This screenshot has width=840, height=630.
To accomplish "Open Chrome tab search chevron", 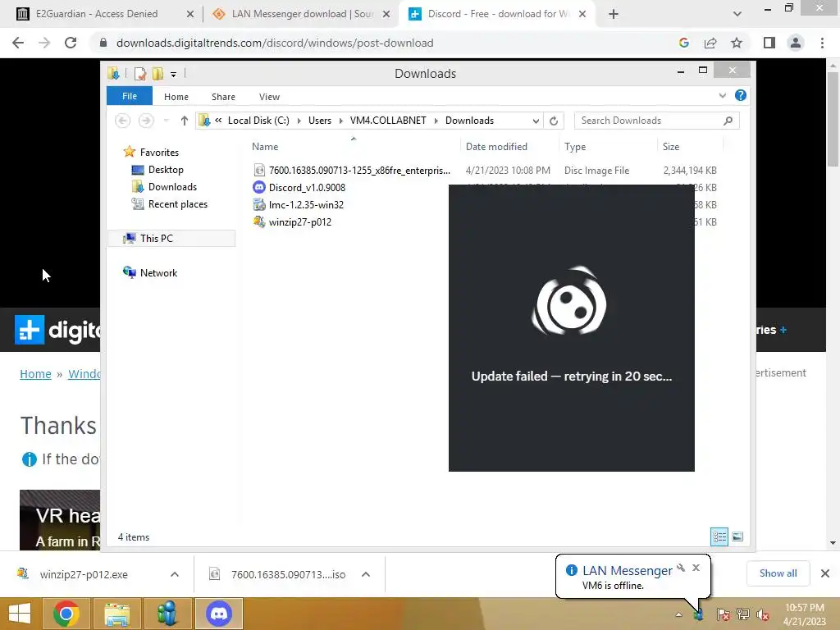I will [x=737, y=14].
